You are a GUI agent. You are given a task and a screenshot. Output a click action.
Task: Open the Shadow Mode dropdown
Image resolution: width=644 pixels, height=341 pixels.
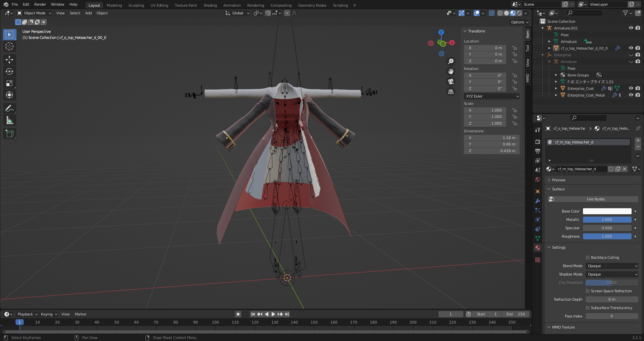[612, 274]
